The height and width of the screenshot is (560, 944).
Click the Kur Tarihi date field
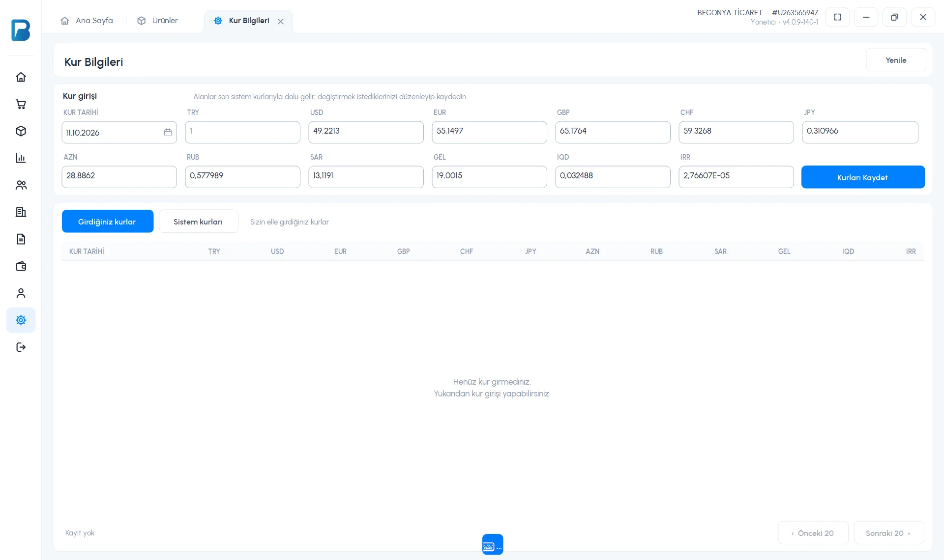[119, 133]
